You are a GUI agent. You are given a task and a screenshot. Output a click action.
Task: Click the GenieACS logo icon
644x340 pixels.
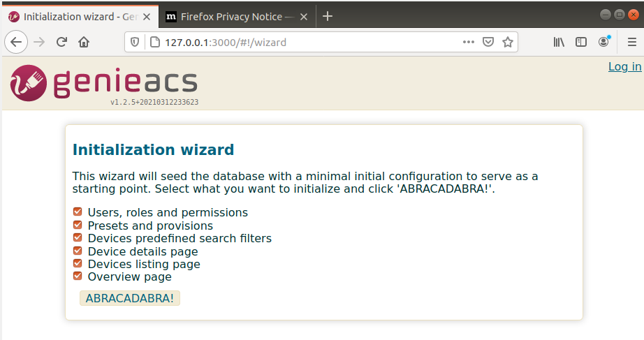(x=29, y=83)
